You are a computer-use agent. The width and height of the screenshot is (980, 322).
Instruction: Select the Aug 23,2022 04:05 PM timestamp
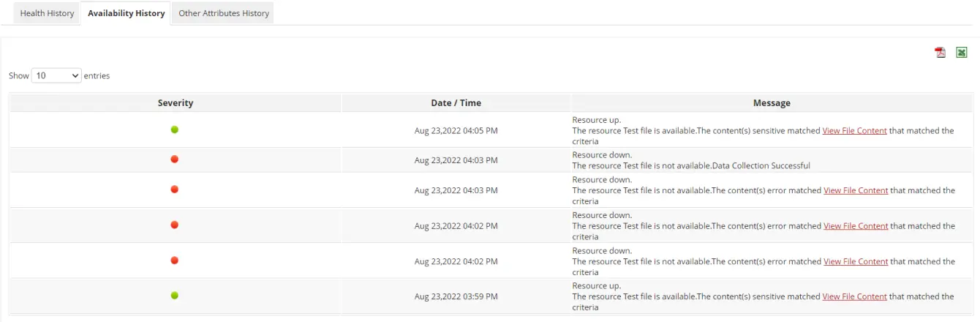click(x=456, y=130)
